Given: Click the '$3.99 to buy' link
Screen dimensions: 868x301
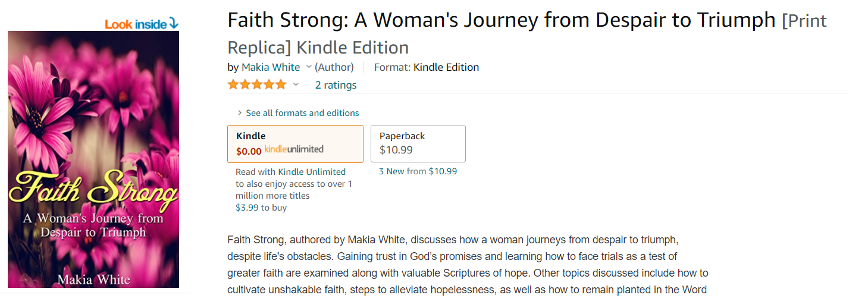Looking at the screenshot, I should click(261, 208).
